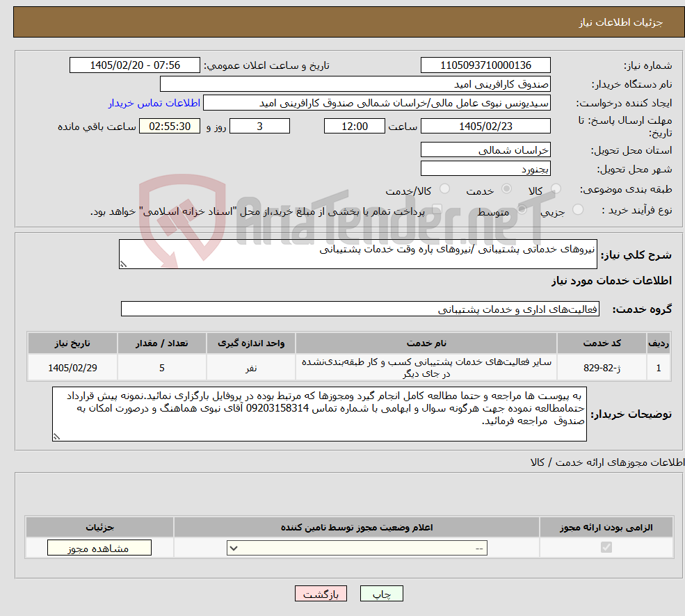The width and height of the screenshot is (685, 616).
Task: Select the جزیی purchase type radio
Action: [577, 209]
